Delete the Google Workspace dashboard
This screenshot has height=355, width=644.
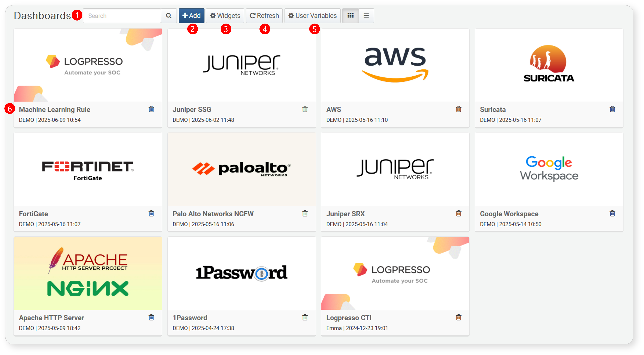coord(612,213)
